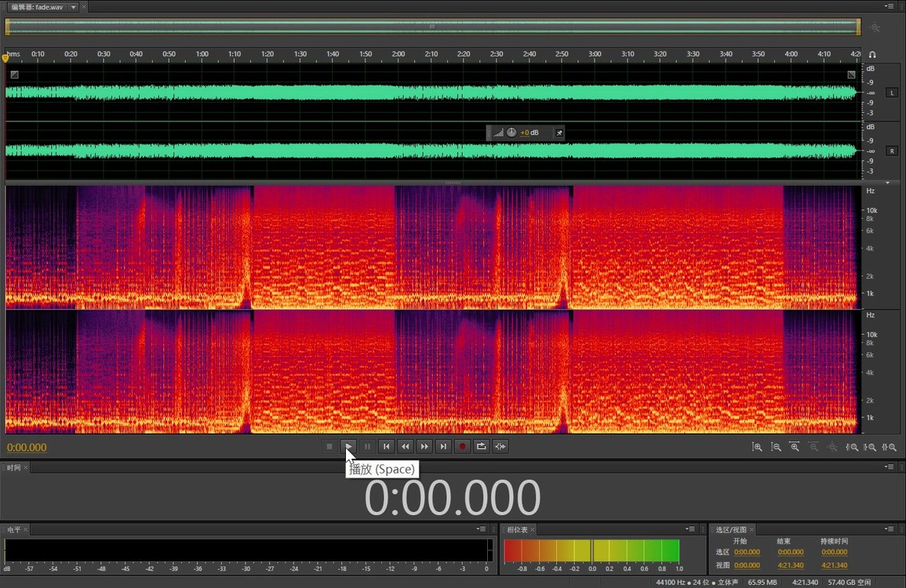906x588 pixels.
Task: Click the Rewind transport button
Action: [406, 446]
